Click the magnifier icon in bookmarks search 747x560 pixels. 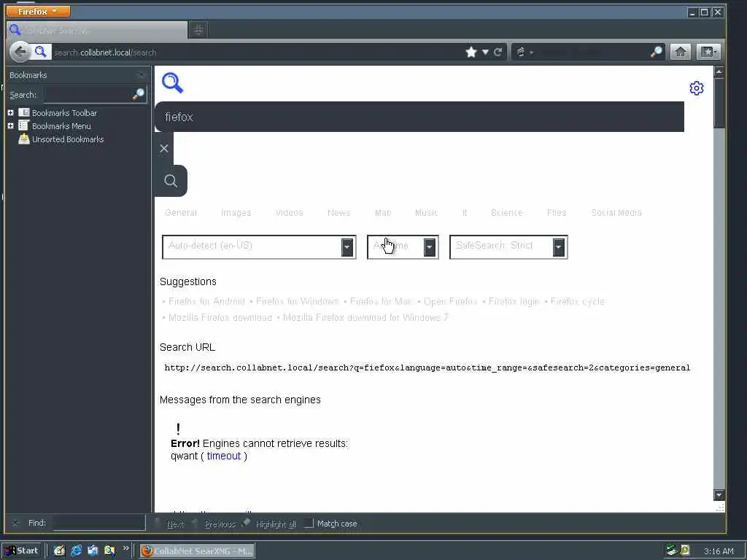pyautogui.click(x=138, y=94)
